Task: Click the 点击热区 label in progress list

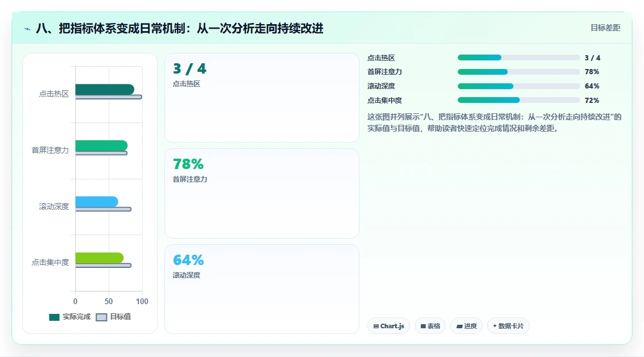Action: pos(381,58)
